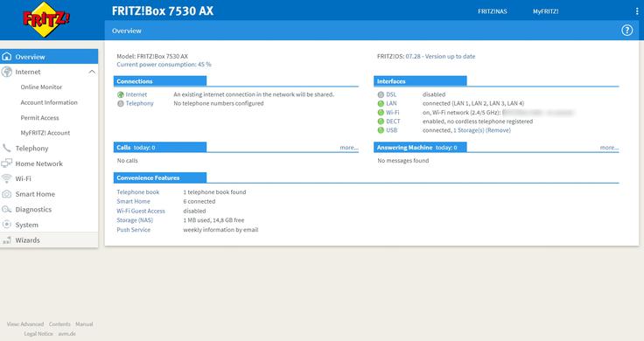Open Account Information submenu item

pos(49,102)
